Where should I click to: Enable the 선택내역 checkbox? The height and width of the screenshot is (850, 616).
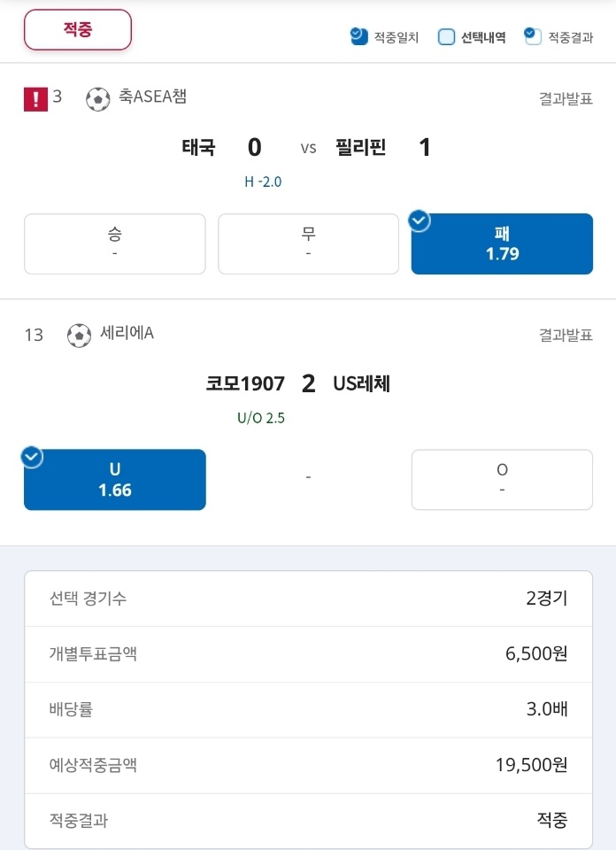pyautogui.click(x=446, y=37)
